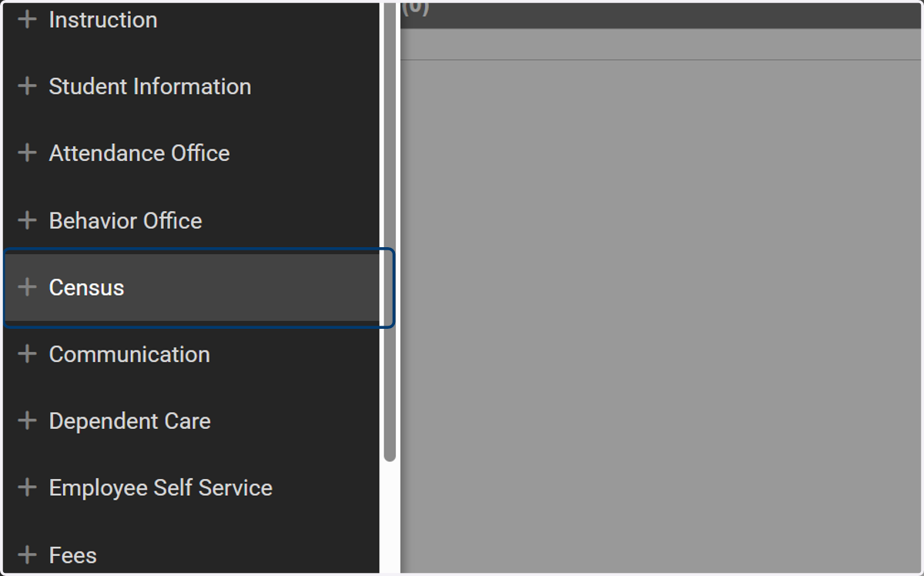Expand the Communication plus icon

tap(27, 354)
